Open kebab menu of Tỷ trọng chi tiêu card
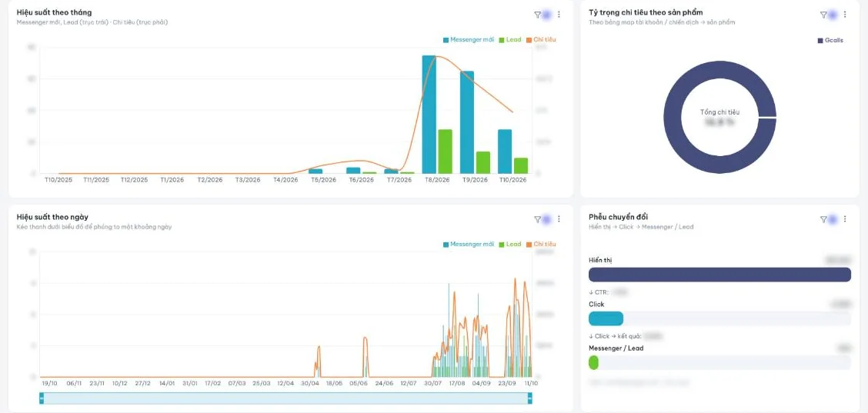 click(845, 15)
